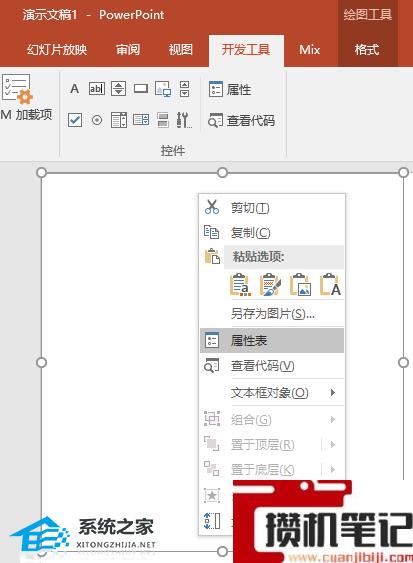The image size is (413, 563).
Task: Click the right-middle selection handle
Action: [x=404, y=362]
